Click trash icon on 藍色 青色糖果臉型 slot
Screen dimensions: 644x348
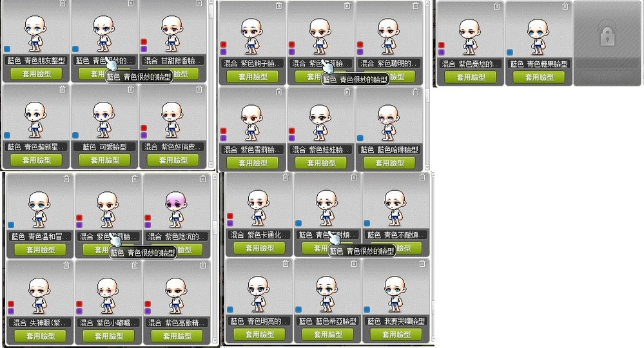point(565,6)
